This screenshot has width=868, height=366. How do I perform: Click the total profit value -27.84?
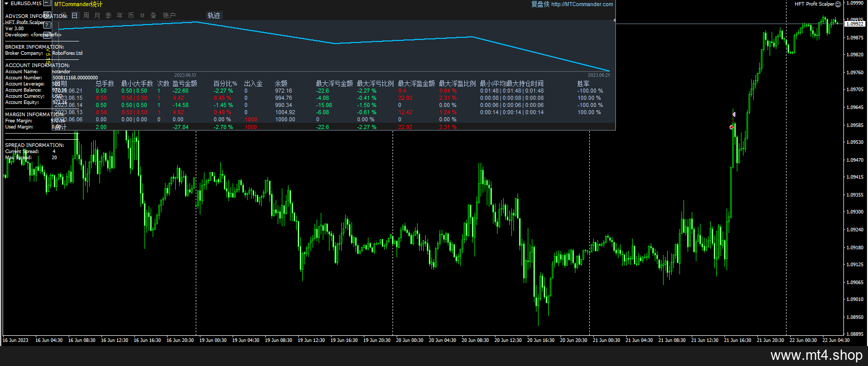180,127
